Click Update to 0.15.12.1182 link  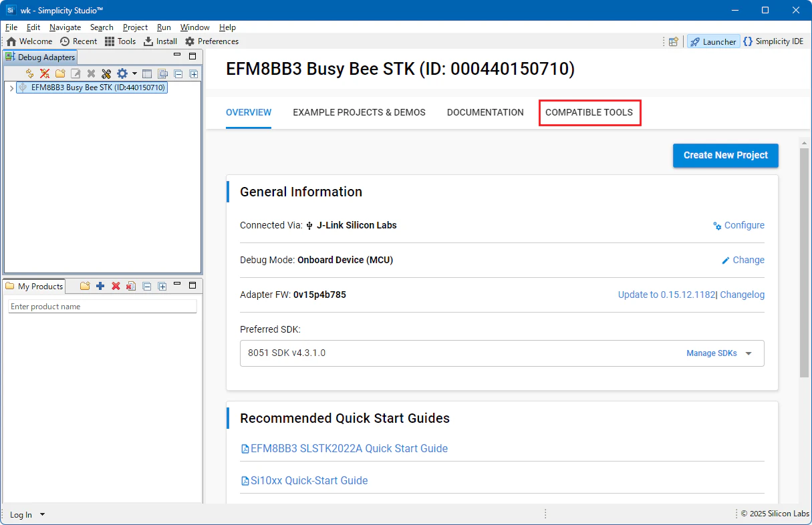667,295
